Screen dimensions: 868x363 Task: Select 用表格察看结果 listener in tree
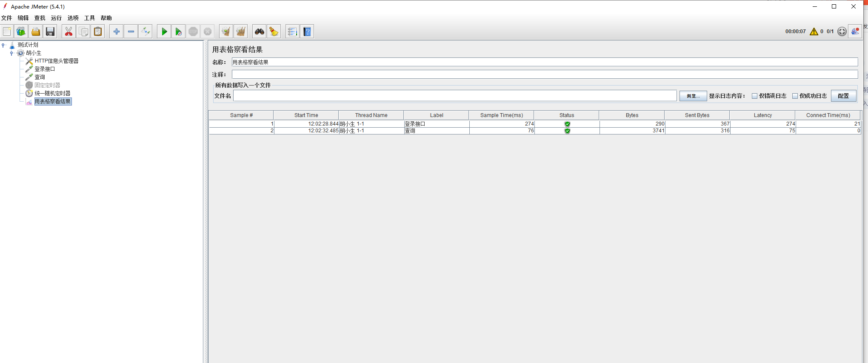(x=53, y=101)
